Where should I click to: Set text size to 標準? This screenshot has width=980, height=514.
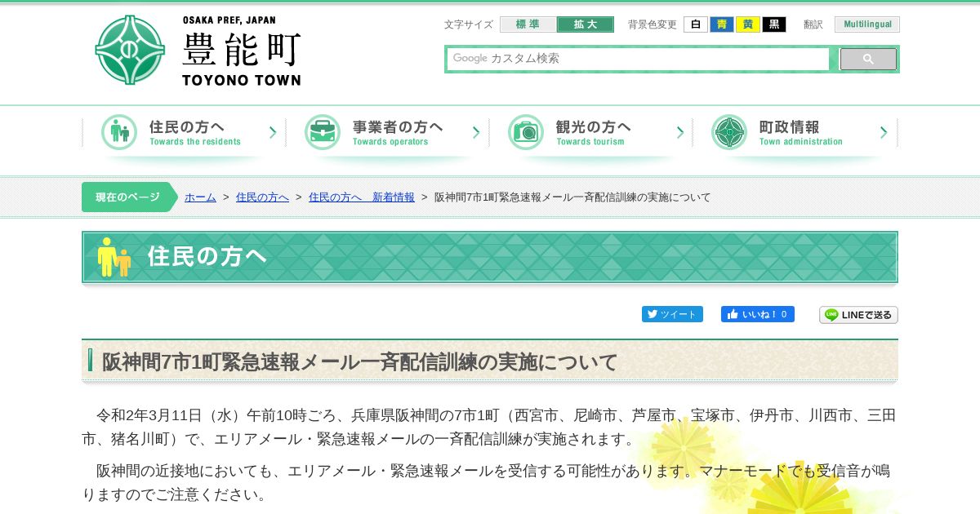[528, 24]
